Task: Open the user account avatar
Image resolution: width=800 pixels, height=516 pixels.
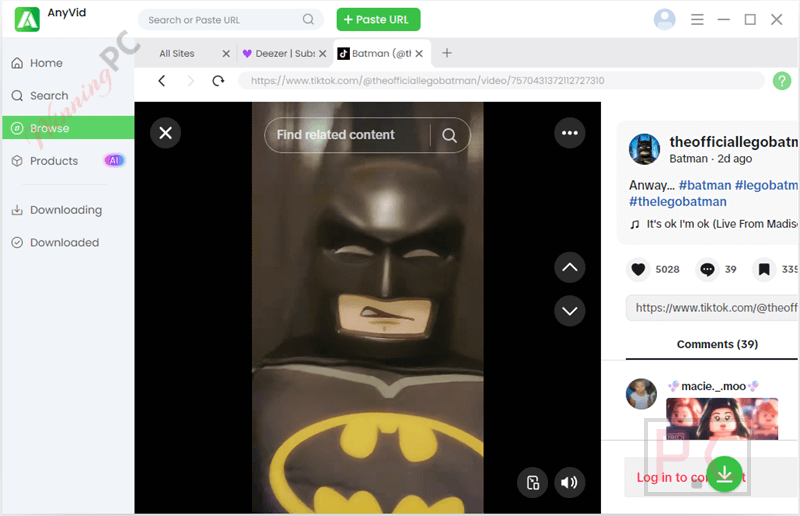Action: [x=664, y=19]
